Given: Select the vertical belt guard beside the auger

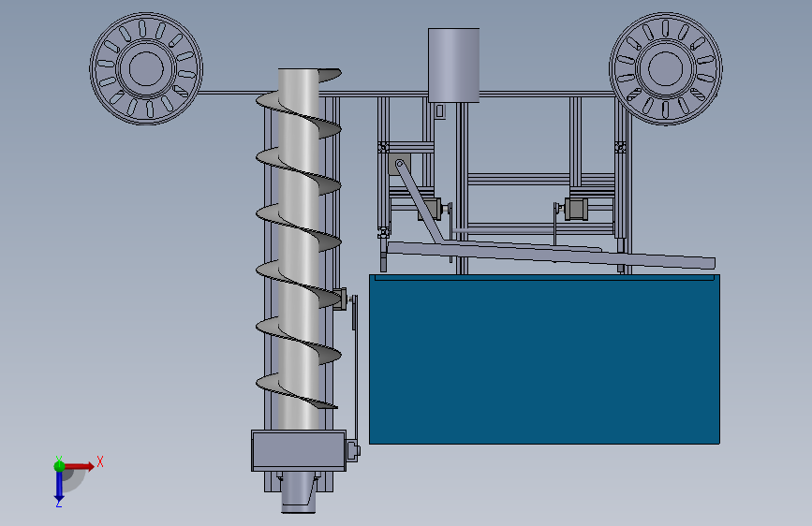Looking at the screenshot, I should (x=355, y=368).
